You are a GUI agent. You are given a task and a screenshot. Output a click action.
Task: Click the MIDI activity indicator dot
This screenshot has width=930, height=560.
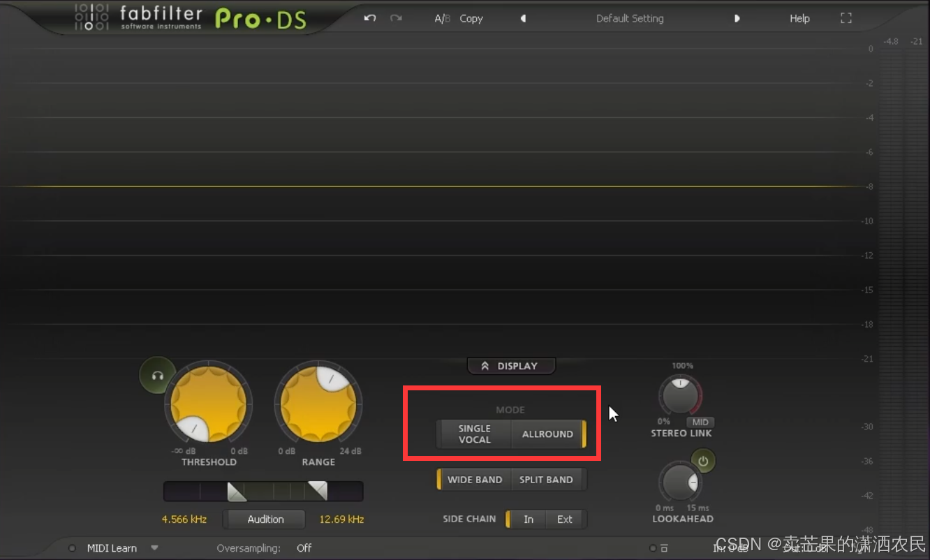click(73, 548)
